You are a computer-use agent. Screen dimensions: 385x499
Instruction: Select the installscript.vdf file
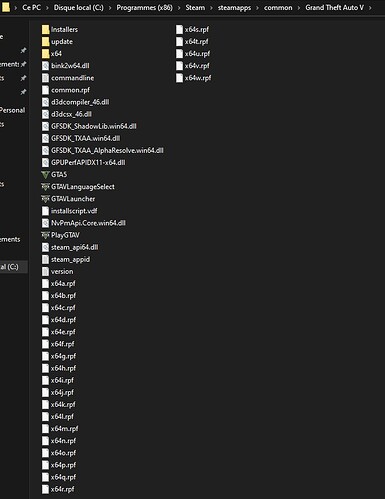click(x=70, y=211)
